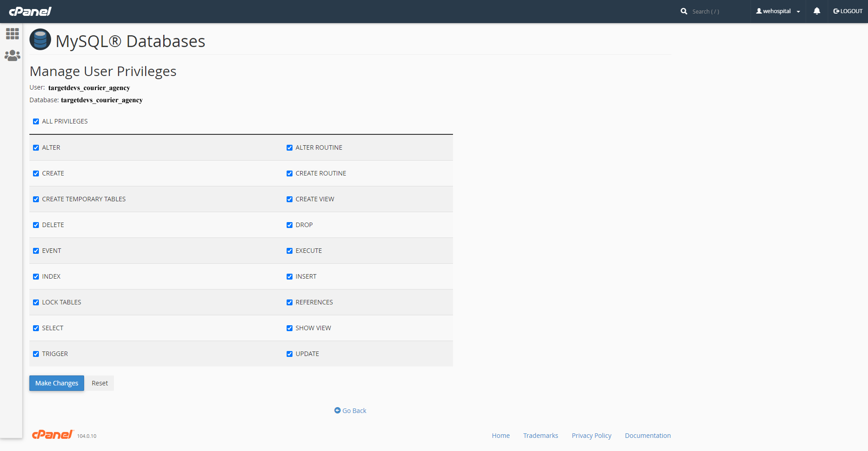Expand the wehospital user dropdown
The image size is (868, 451).
click(x=778, y=11)
